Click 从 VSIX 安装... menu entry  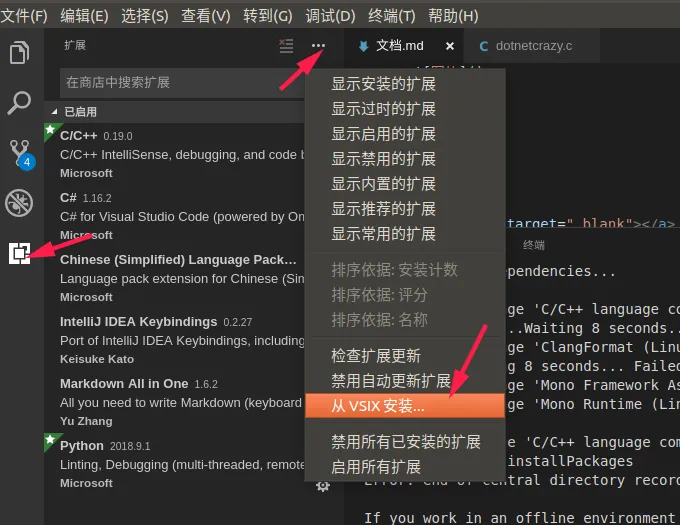tap(405, 406)
